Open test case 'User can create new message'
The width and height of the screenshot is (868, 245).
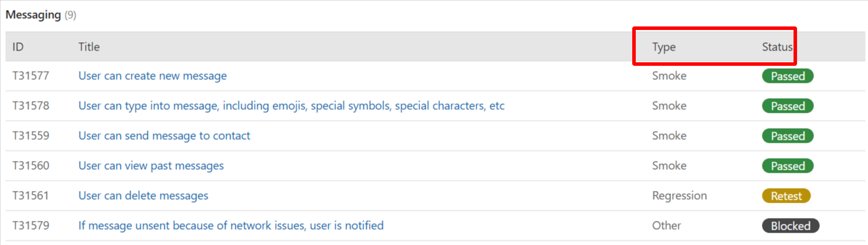[x=152, y=76]
